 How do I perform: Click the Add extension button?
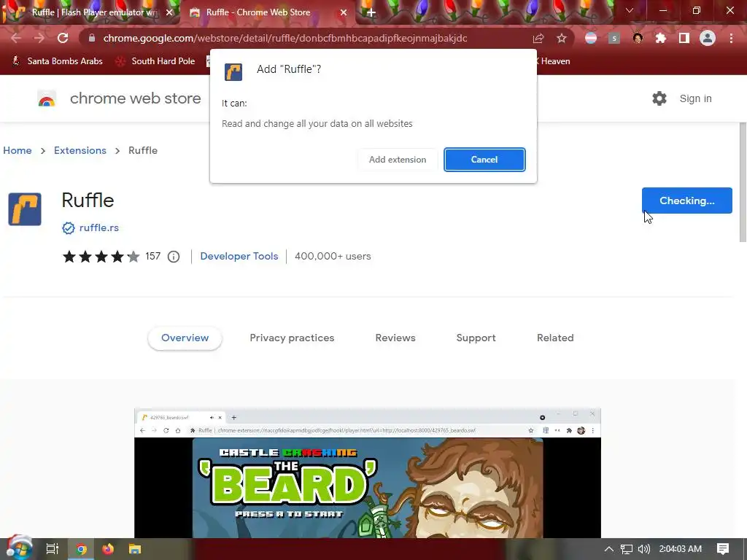[x=398, y=160]
